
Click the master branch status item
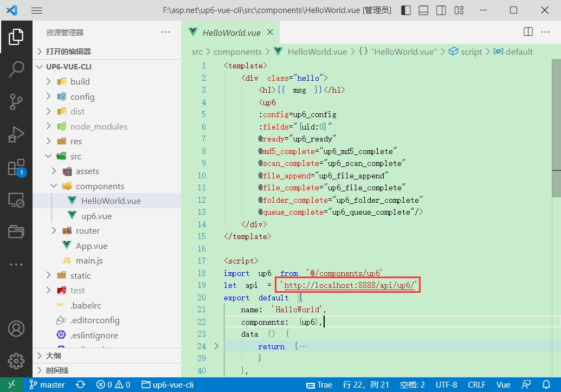[x=47, y=385]
